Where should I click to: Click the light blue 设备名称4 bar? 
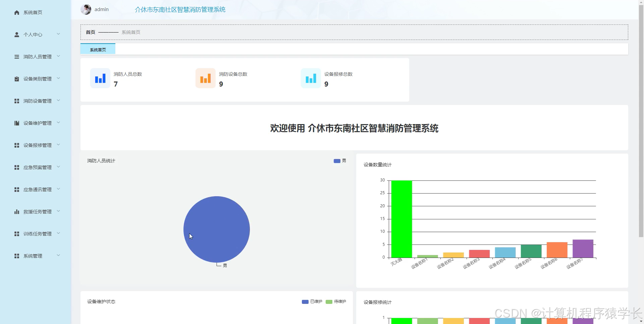point(505,253)
